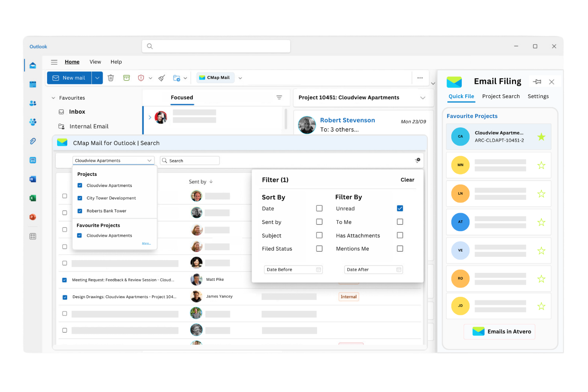Open the Report dropdown arrow

(x=151, y=78)
